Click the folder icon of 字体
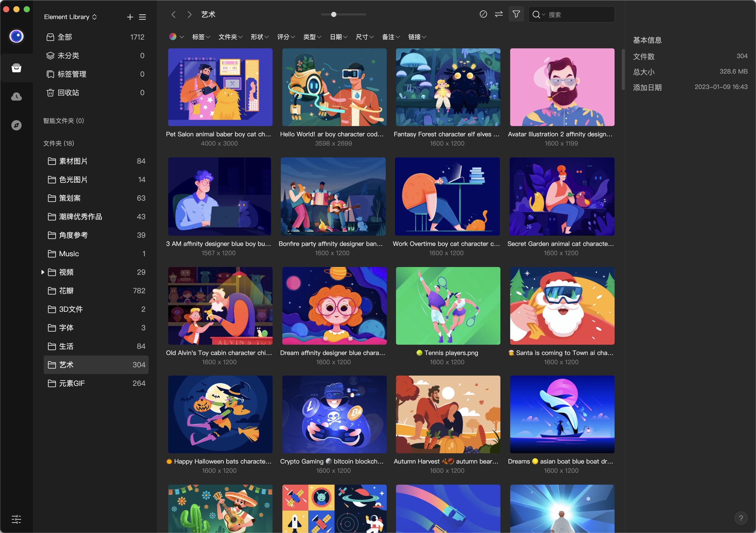 tap(52, 328)
